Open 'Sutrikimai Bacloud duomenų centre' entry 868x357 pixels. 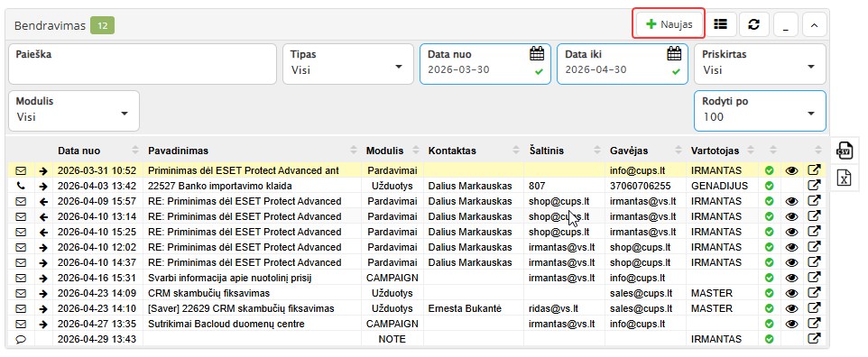coord(226,324)
